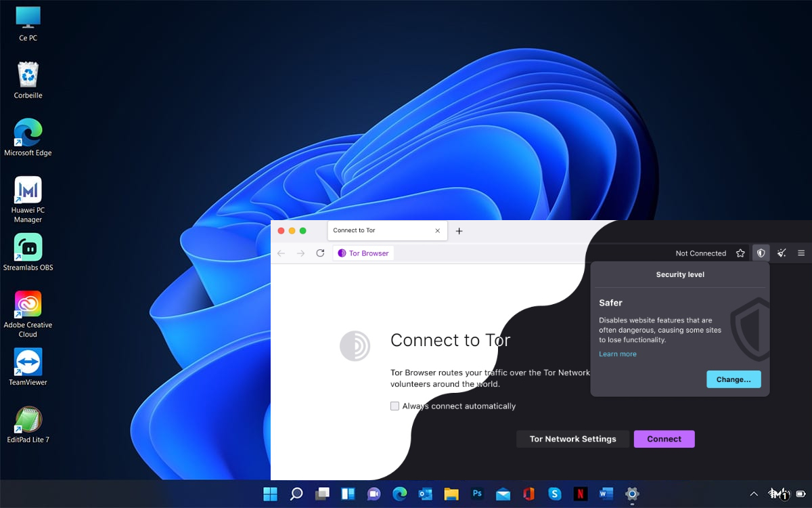Click the New Identity broom icon
Viewport: 812px width, 508px height.
(782, 253)
